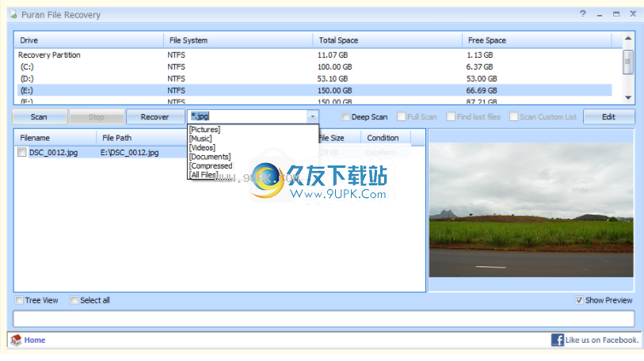Click the 53.10 GB total space value
Screen dimensions: 644x361
pos(332,78)
